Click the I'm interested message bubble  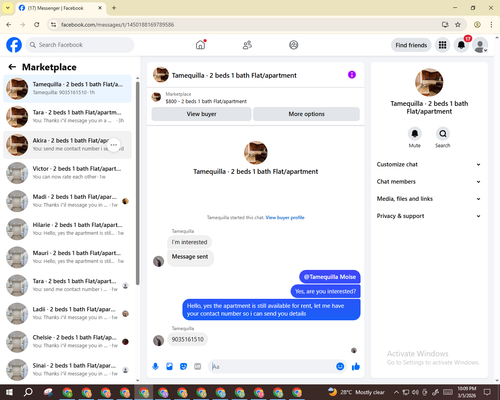click(x=189, y=242)
